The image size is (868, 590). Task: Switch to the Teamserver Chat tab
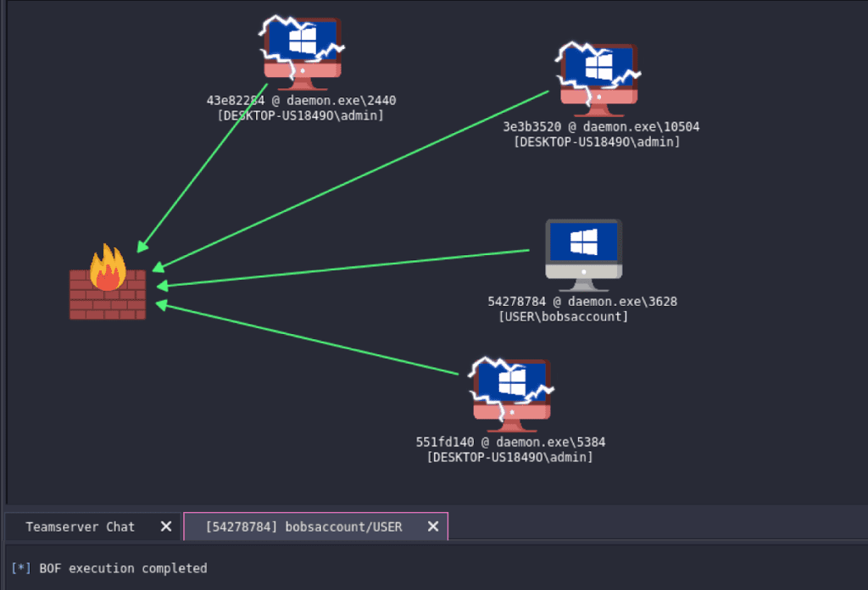pyautogui.click(x=81, y=527)
